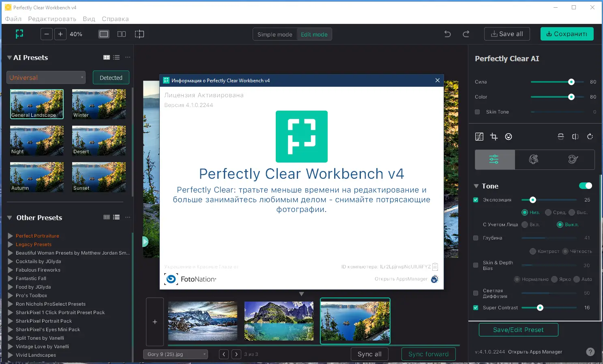Image resolution: width=603 pixels, height=364 pixels.
Task: Open Other Presets more options menu
Action: click(x=128, y=217)
